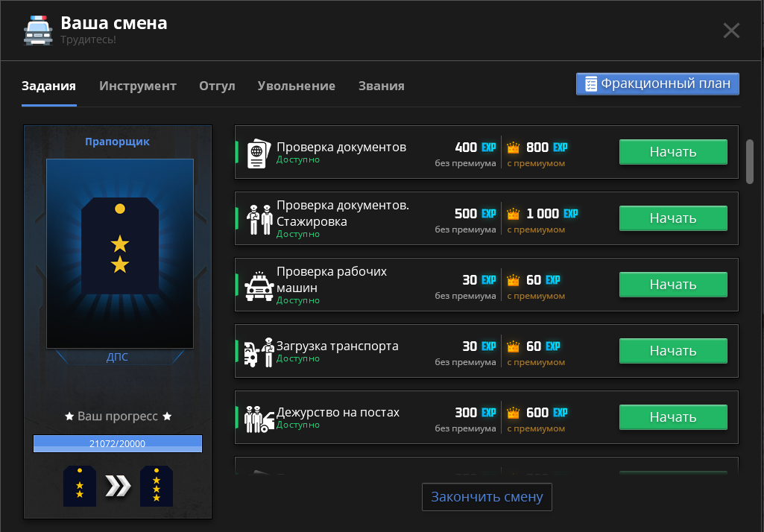Screen dimensions: 764x532
Task: Click the Прапорщик rank title
Action: [118, 142]
